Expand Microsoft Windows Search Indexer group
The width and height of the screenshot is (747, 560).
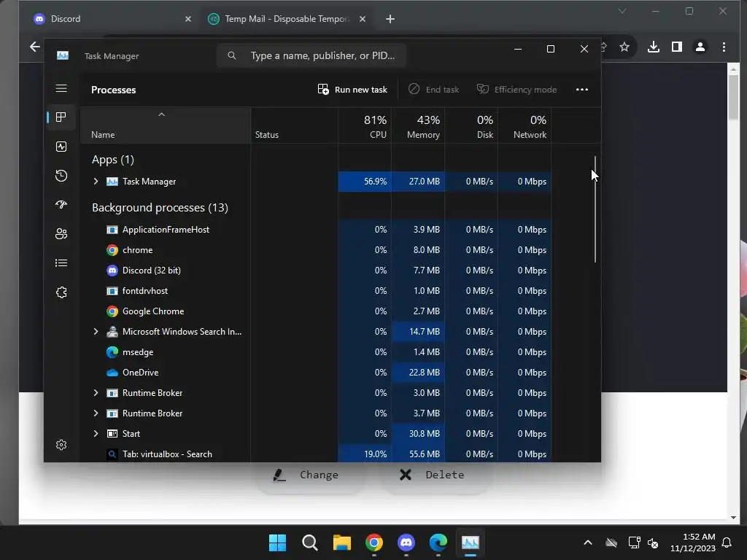click(96, 332)
